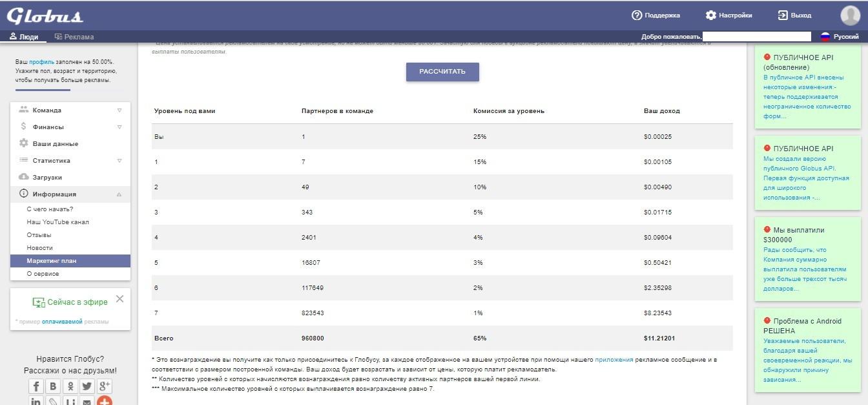Viewport: 868px width, 405px height.
Task: Open Мы создали версию публичного Globus API news
Action: [809, 172]
